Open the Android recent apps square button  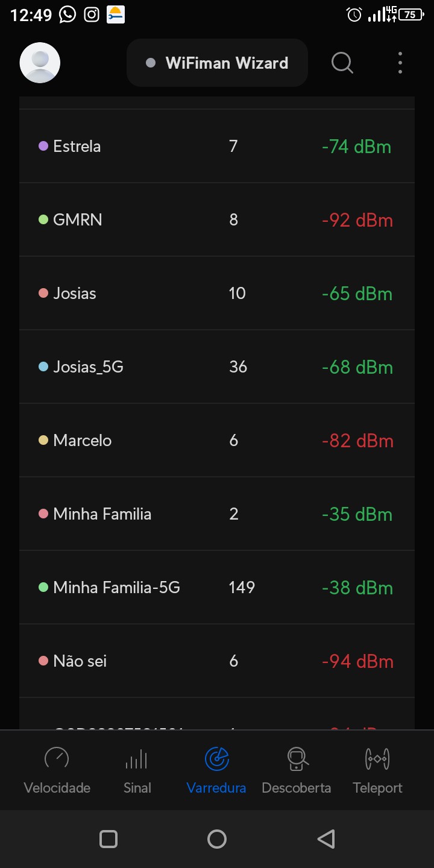pyautogui.click(x=108, y=839)
